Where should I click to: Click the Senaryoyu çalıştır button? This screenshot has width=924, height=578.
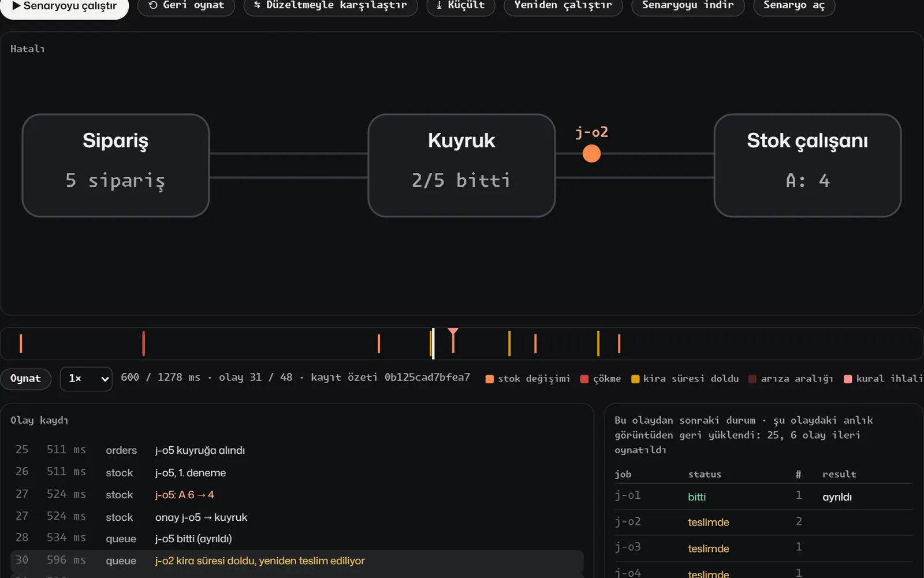click(64, 6)
